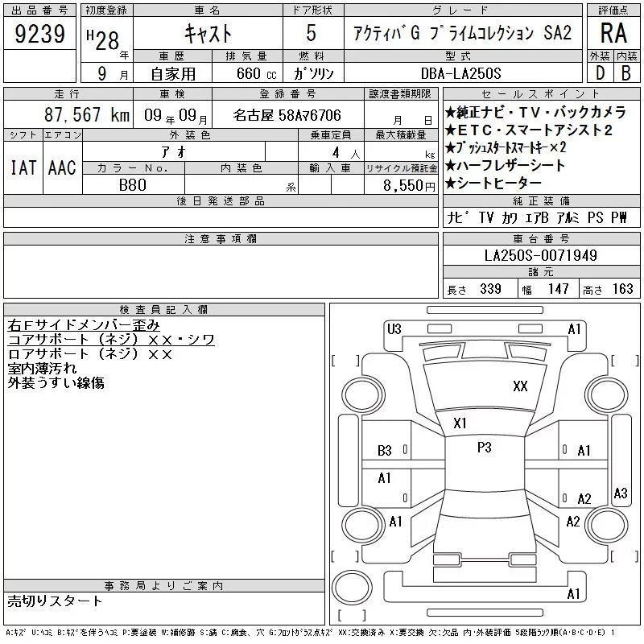Select the exterior color アオ
The height and width of the screenshot is (644, 644).
pyautogui.click(x=174, y=152)
